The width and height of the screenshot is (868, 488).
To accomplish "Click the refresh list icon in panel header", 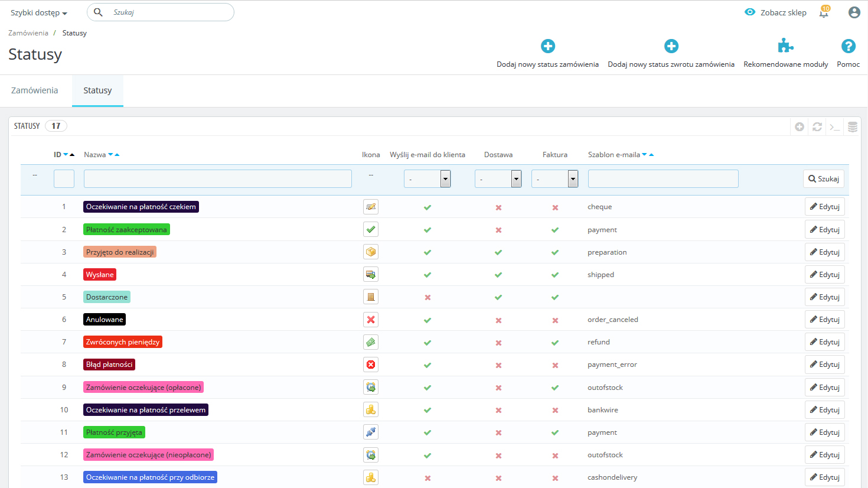I will click(x=817, y=126).
